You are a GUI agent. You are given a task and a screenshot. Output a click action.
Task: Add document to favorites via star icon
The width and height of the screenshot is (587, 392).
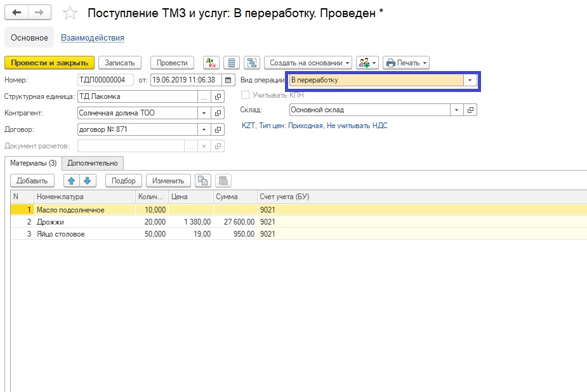coord(70,13)
